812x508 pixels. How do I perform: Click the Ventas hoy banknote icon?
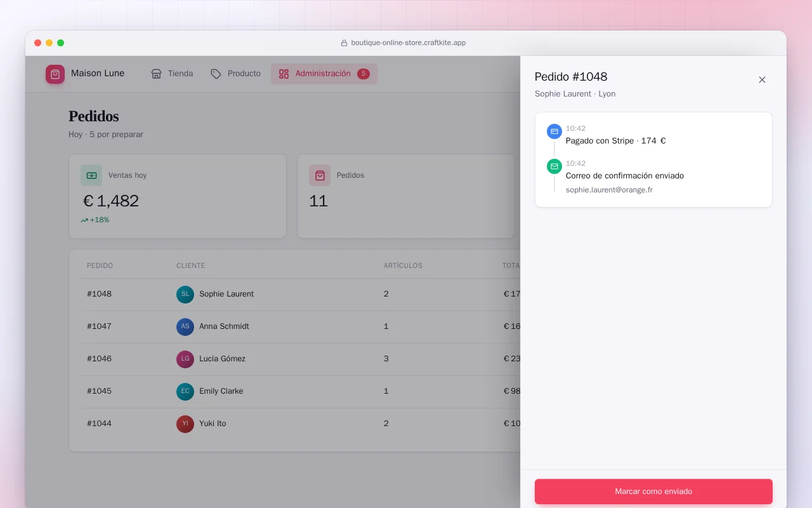pyautogui.click(x=91, y=175)
